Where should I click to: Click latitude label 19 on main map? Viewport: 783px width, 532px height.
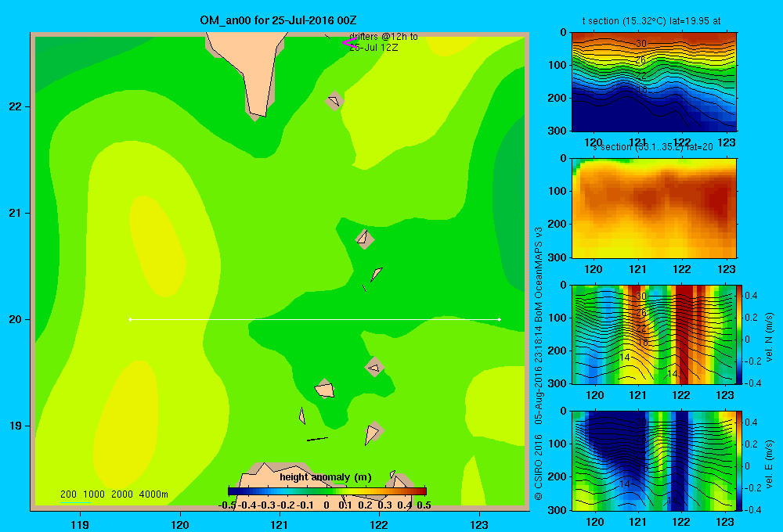pyautogui.click(x=16, y=426)
